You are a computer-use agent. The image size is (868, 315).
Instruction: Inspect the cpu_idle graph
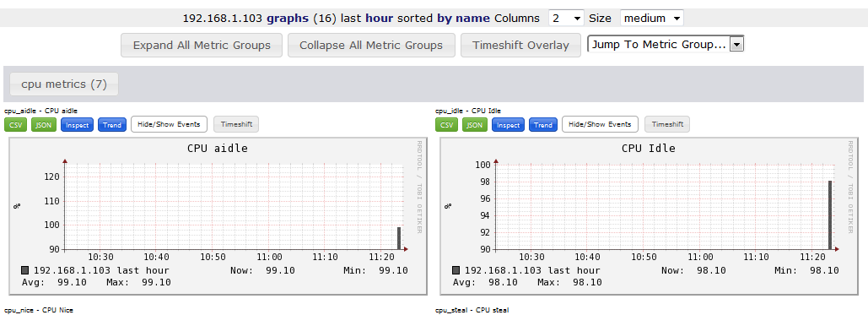[x=508, y=125]
